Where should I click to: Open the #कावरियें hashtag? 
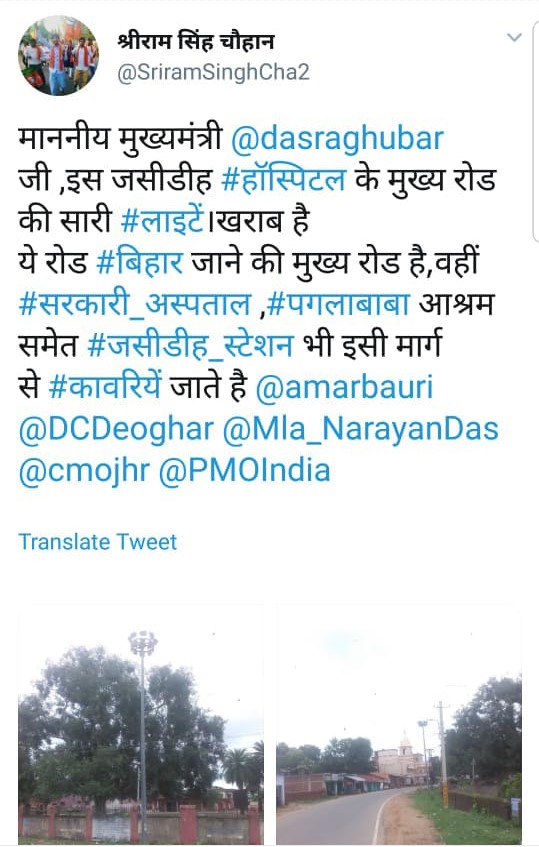pyautogui.click(x=105, y=387)
